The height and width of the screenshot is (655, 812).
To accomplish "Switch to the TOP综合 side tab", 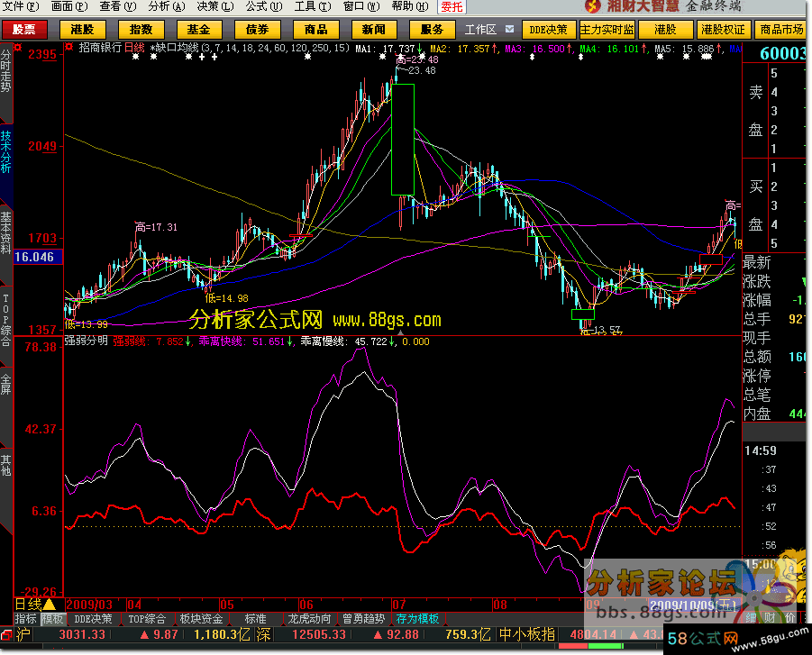I will (5, 320).
